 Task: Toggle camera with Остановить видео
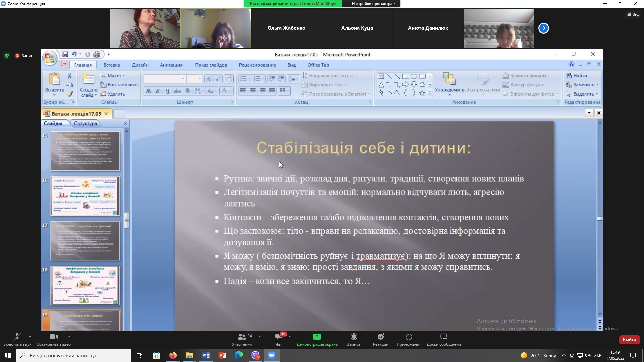pos(53,337)
